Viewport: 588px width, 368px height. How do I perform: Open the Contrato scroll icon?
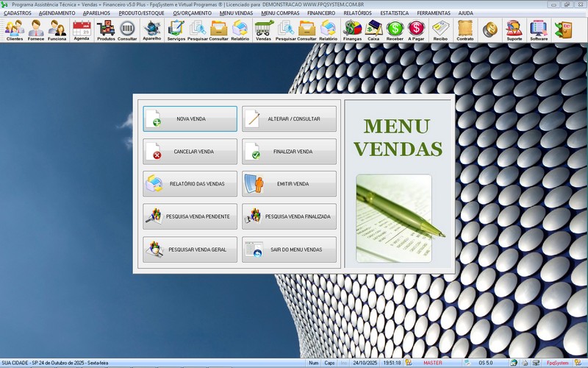[465, 30]
